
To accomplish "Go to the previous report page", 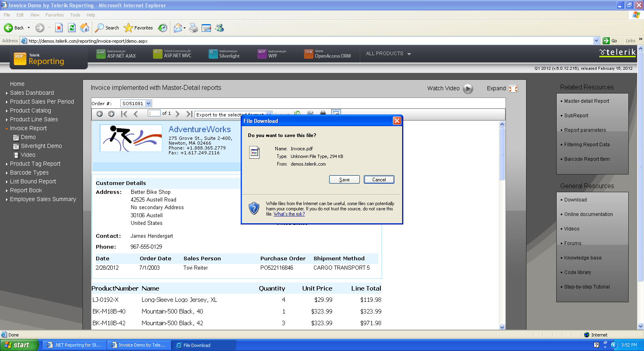I will (136, 114).
